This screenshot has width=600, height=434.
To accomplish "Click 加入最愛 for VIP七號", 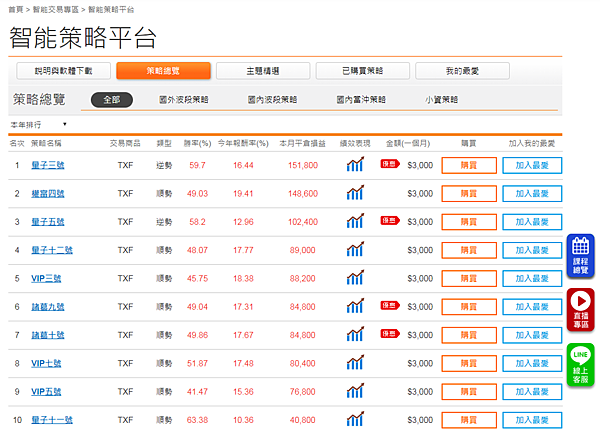I will (532, 364).
